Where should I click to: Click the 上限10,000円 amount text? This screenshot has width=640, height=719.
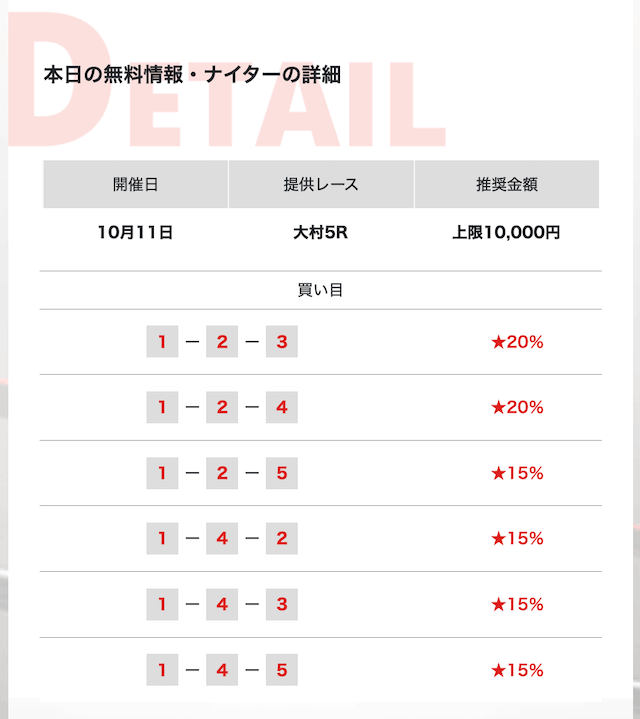tap(506, 232)
